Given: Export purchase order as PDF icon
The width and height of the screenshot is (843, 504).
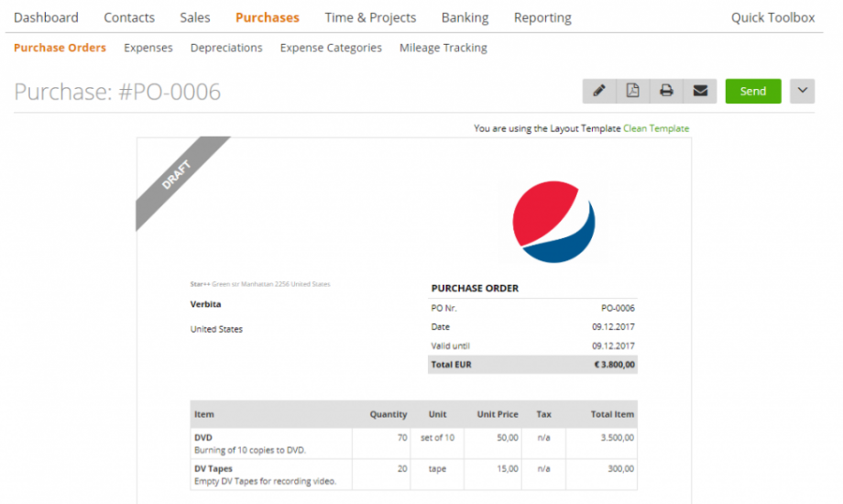Looking at the screenshot, I should (x=633, y=91).
